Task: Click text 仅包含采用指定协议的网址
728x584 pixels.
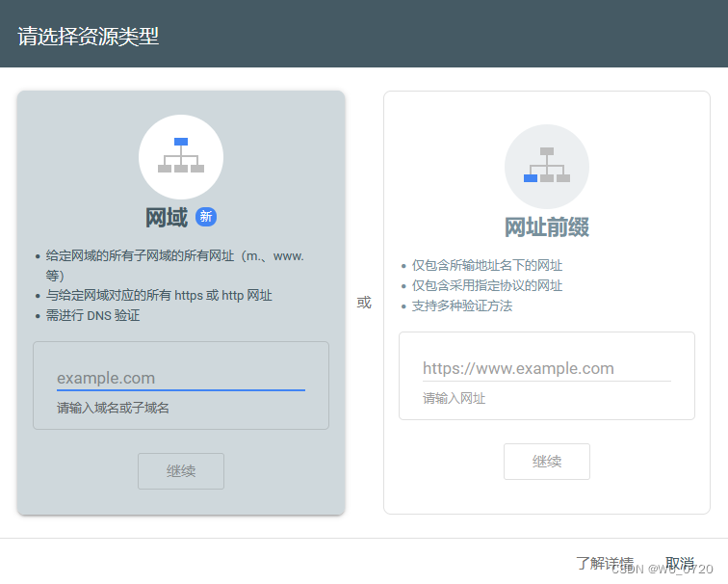Action: [487, 285]
